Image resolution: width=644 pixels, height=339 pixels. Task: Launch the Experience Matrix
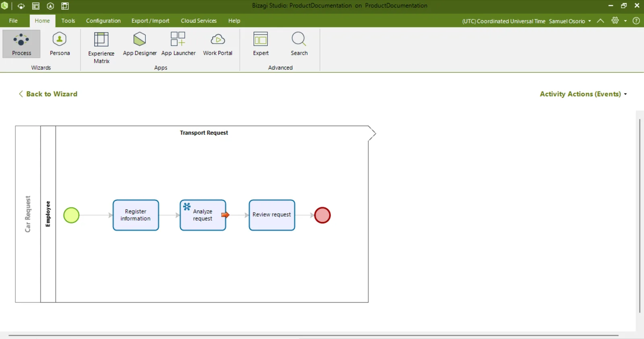point(101,48)
